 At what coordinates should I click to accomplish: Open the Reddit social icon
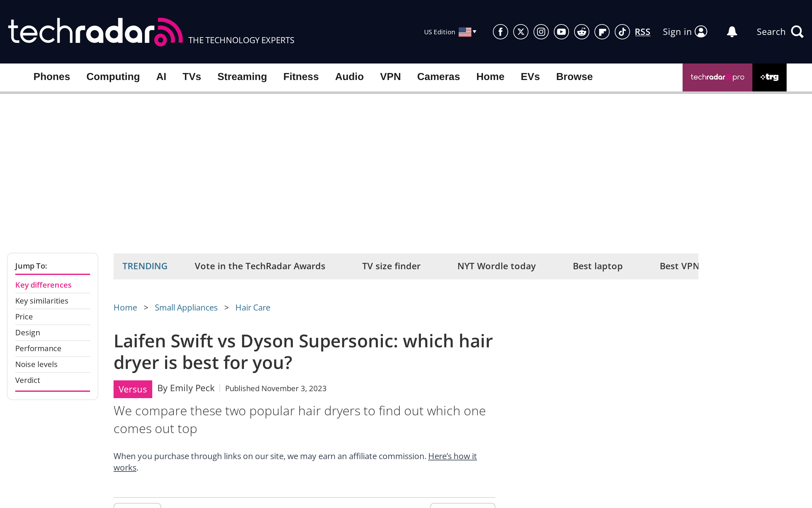(581, 32)
